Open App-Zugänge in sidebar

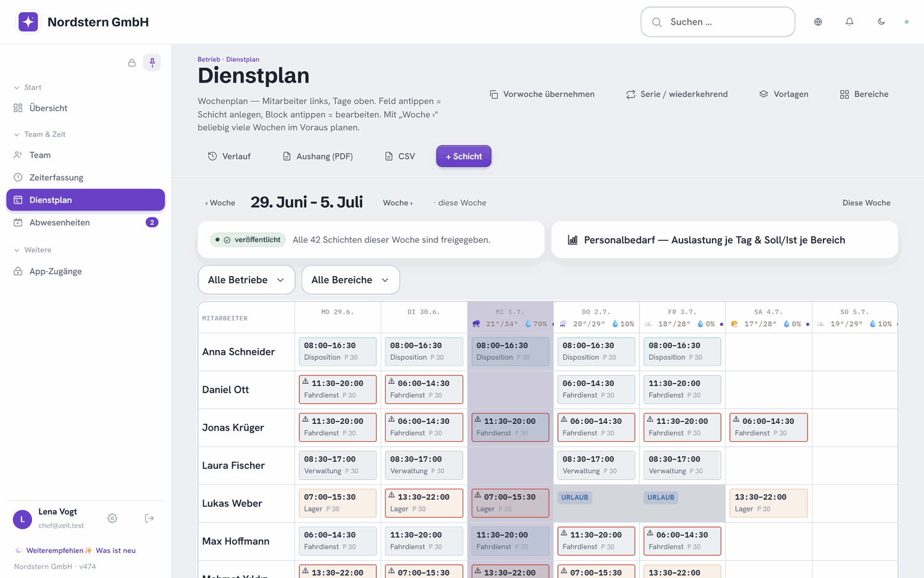pyautogui.click(x=86, y=271)
